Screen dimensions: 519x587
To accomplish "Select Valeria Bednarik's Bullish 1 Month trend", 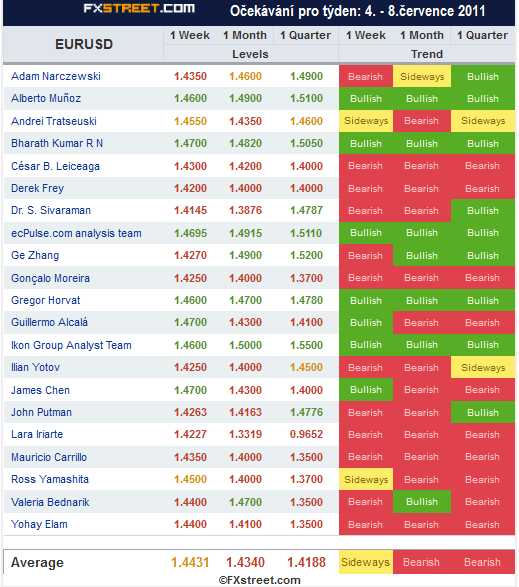I will click(x=422, y=502).
